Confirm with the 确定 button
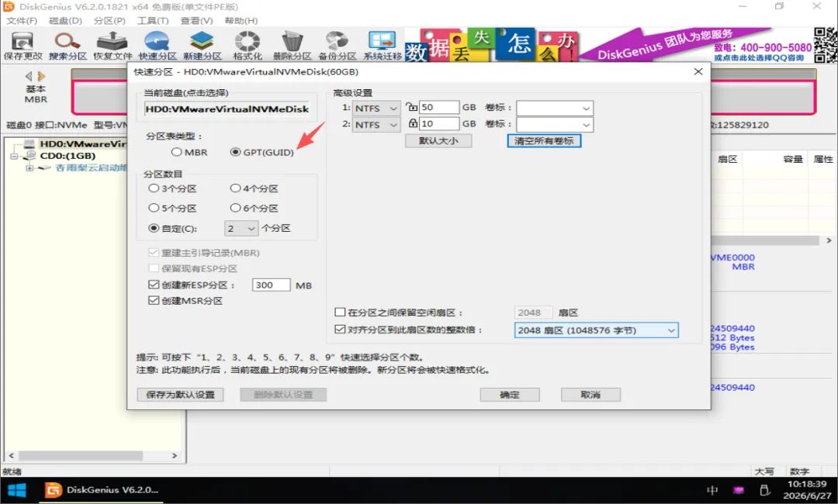Image resolution: width=838 pixels, height=504 pixels. [510, 395]
